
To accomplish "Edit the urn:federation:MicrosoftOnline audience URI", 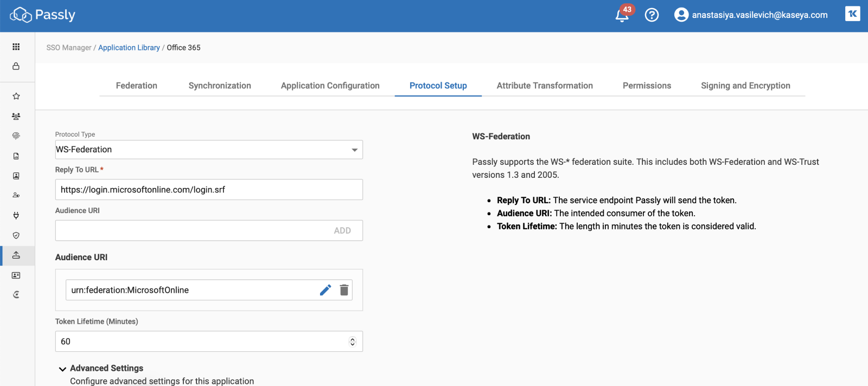I will (x=325, y=290).
